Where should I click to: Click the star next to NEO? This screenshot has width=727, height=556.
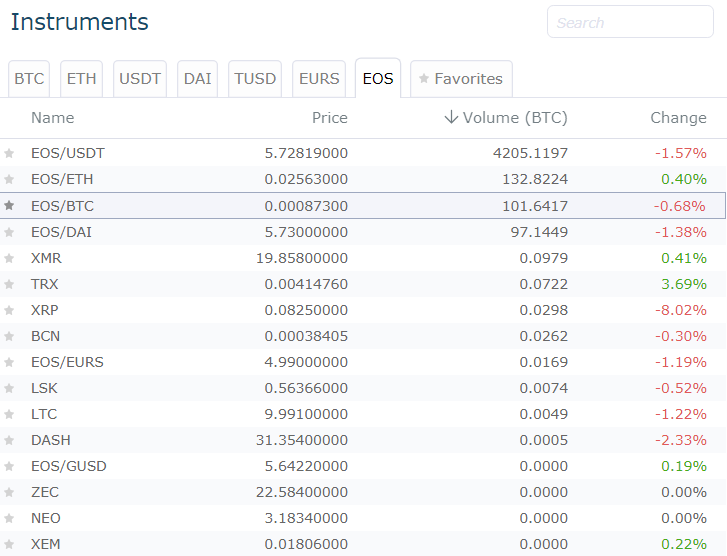[x=9, y=518]
